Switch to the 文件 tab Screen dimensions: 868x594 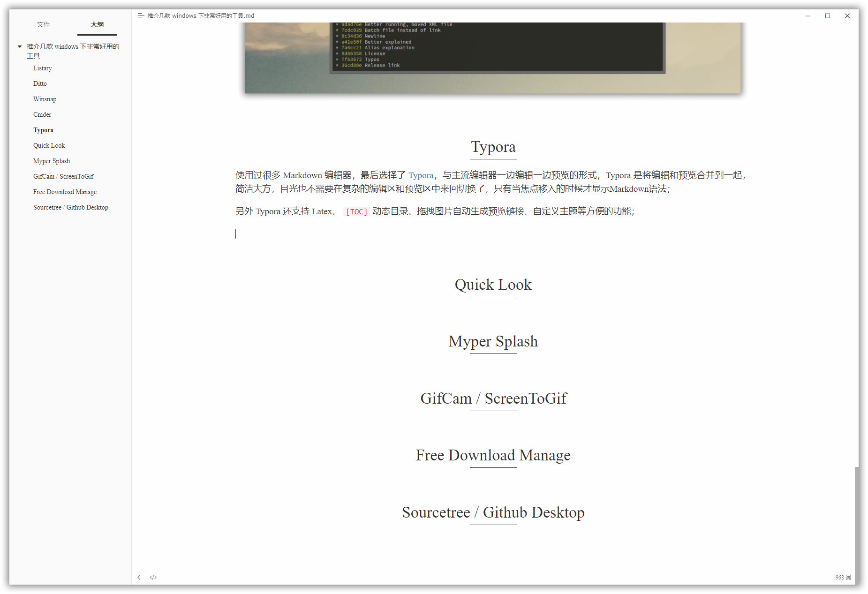pyautogui.click(x=44, y=24)
